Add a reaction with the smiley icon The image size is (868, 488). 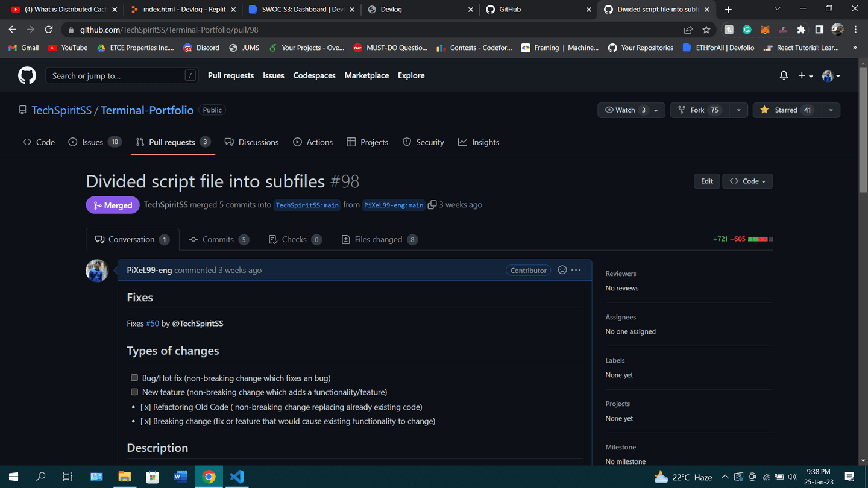pos(562,270)
